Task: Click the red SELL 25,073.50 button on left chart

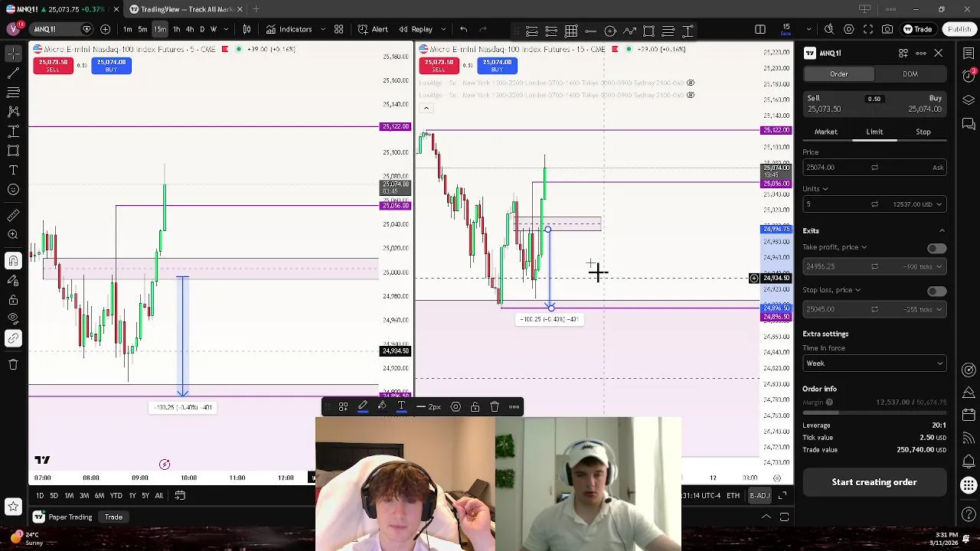Action: pyautogui.click(x=53, y=66)
